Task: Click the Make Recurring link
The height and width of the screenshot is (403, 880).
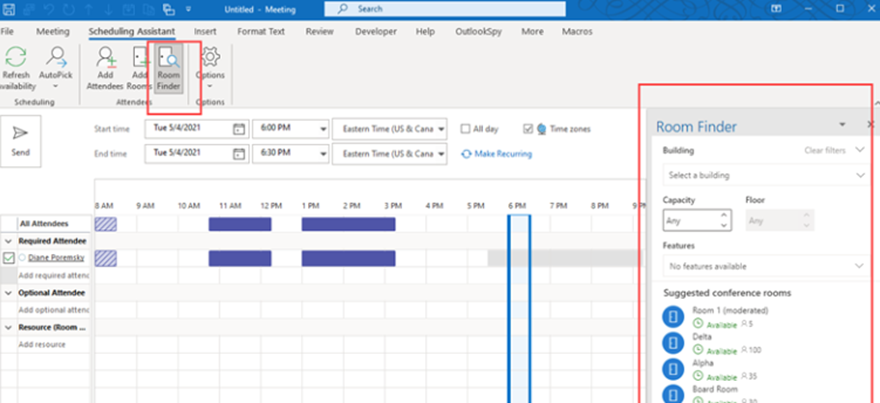Action: (x=503, y=153)
